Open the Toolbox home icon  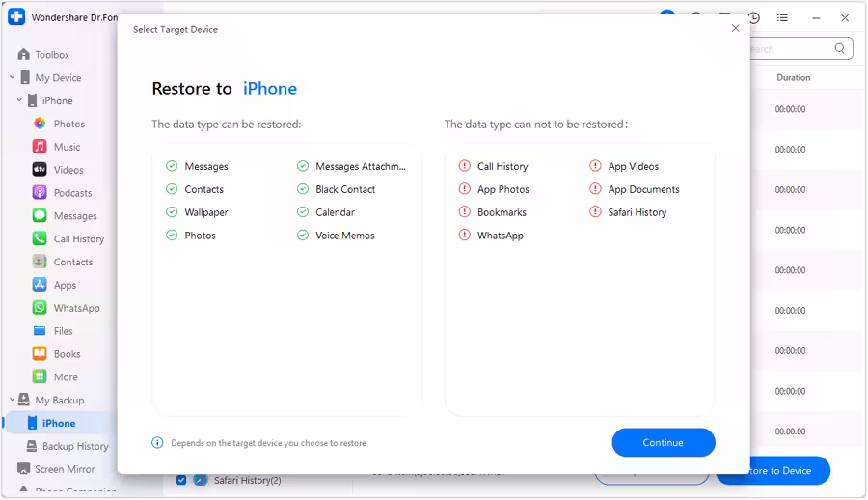[24, 54]
